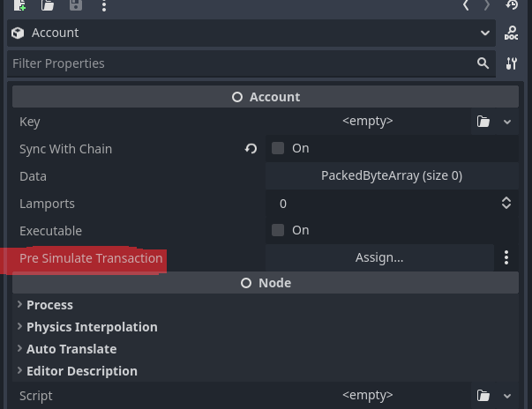Create a new resource via top-left icon
Screen dimensions: 532x409
pos(20,5)
